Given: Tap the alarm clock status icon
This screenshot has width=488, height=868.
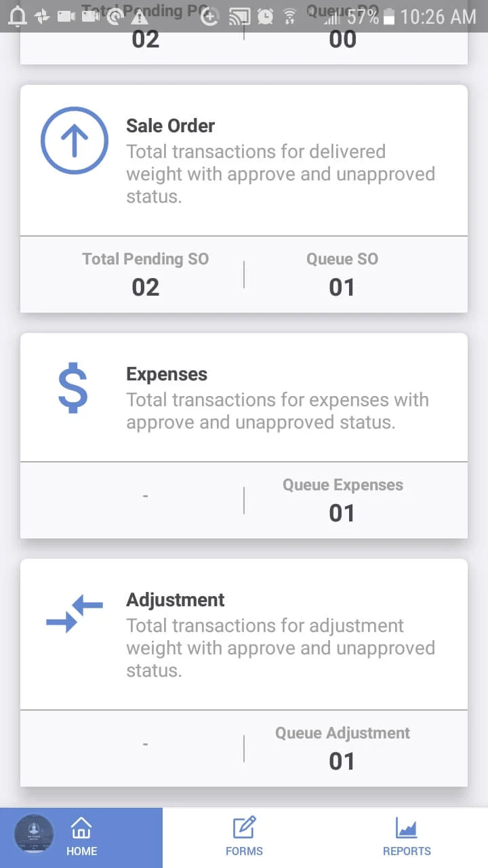Looking at the screenshot, I should [266, 16].
